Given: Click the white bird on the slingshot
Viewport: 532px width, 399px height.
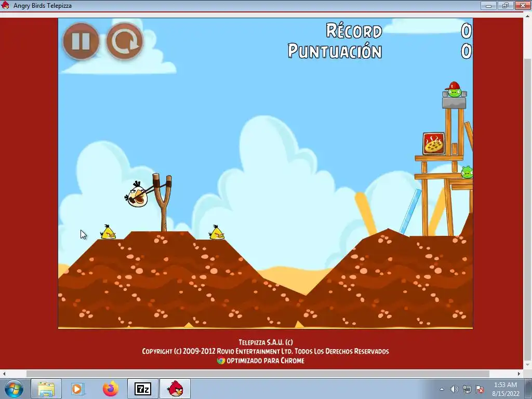Looking at the screenshot, I should click(137, 194).
